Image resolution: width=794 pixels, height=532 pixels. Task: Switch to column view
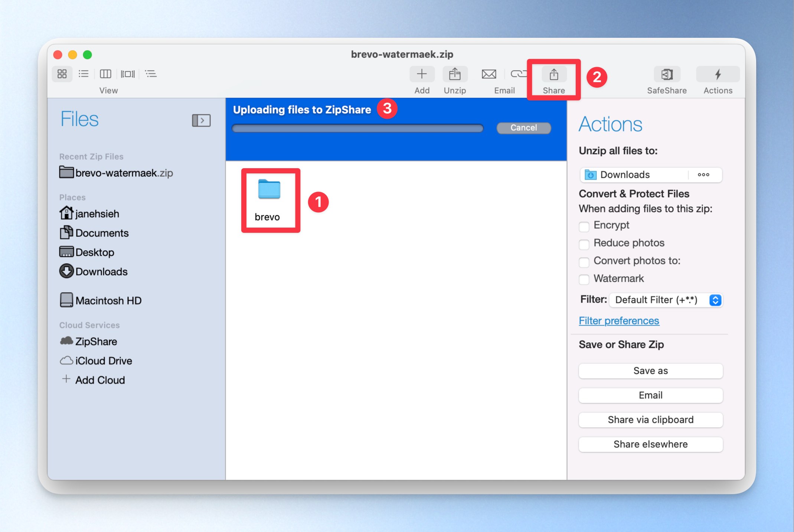pyautogui.click(x=105, y=74)
